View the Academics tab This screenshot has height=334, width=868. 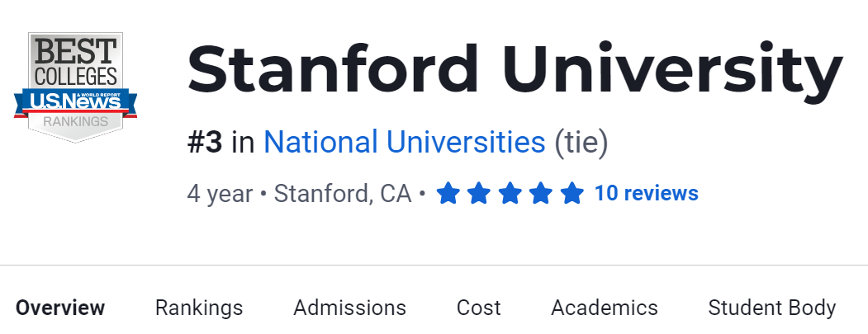(604, 308)
